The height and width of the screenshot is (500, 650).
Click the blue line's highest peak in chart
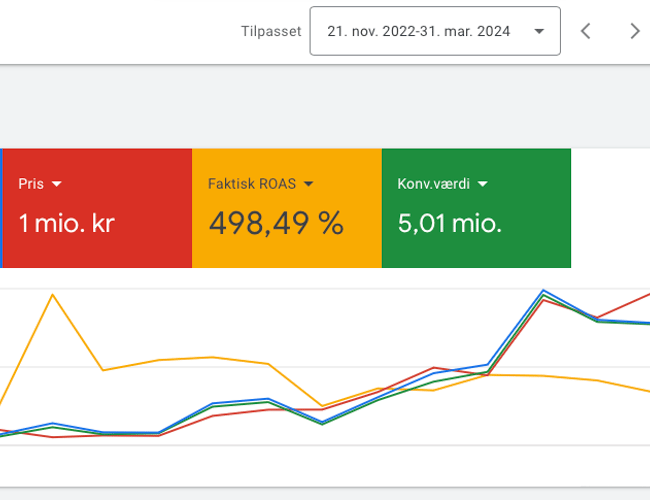(x=543, y=291)
